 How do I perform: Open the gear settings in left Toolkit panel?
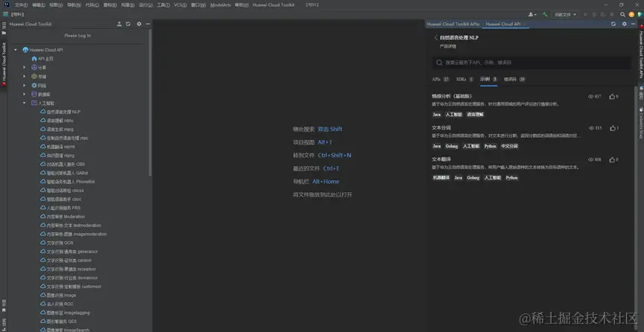[138, 25]
